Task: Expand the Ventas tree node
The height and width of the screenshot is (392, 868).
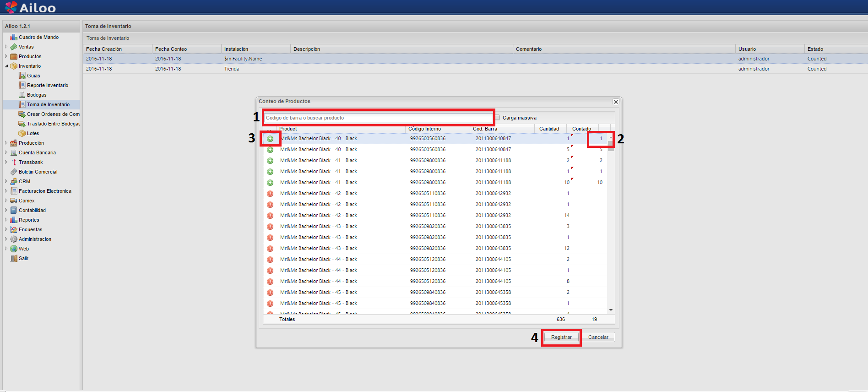Action: click(x=6, y=47)
